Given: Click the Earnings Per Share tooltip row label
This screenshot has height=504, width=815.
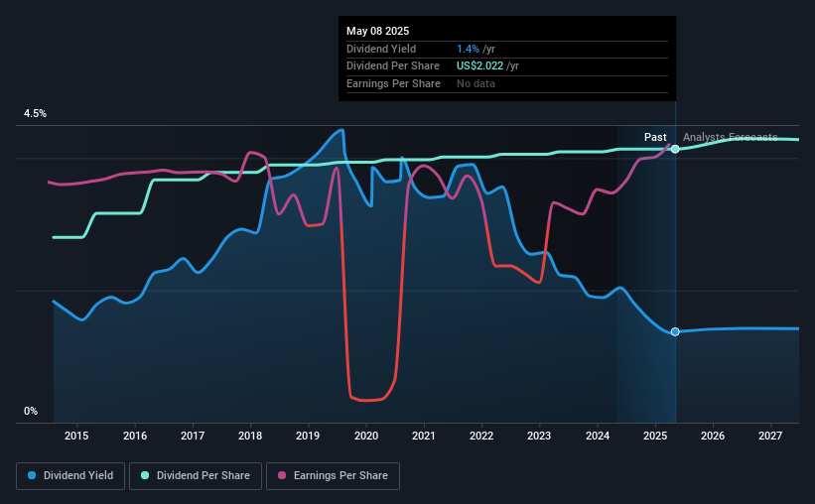Looking at the screenshot, I should point(393,83).
